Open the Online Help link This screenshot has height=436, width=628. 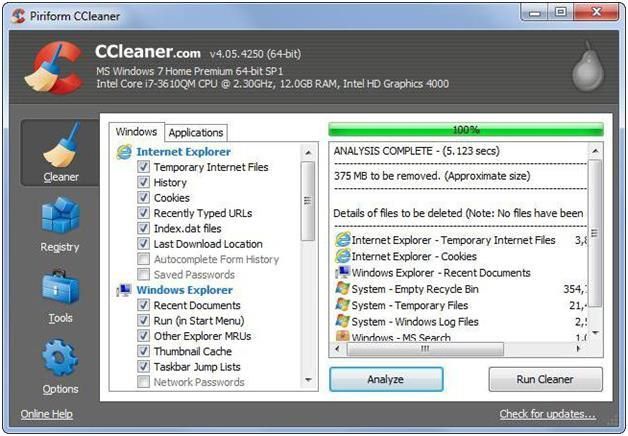(x=47, y=414)
